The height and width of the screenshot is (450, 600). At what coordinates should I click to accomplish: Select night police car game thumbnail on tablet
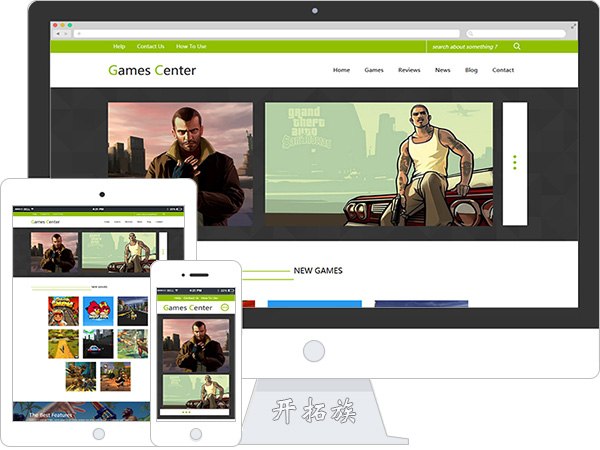coord(98,344)
